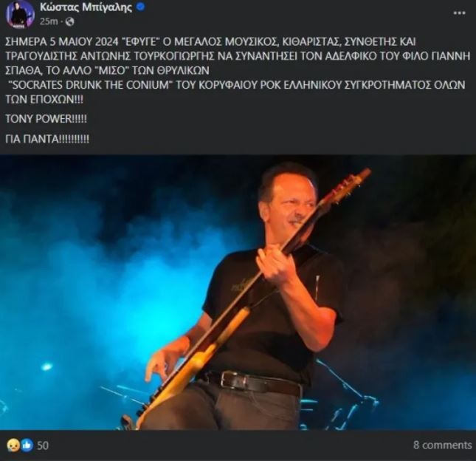Click the bright blue stage light spot
This screenshot has width=476, height=461.
(x=46, y=366)
